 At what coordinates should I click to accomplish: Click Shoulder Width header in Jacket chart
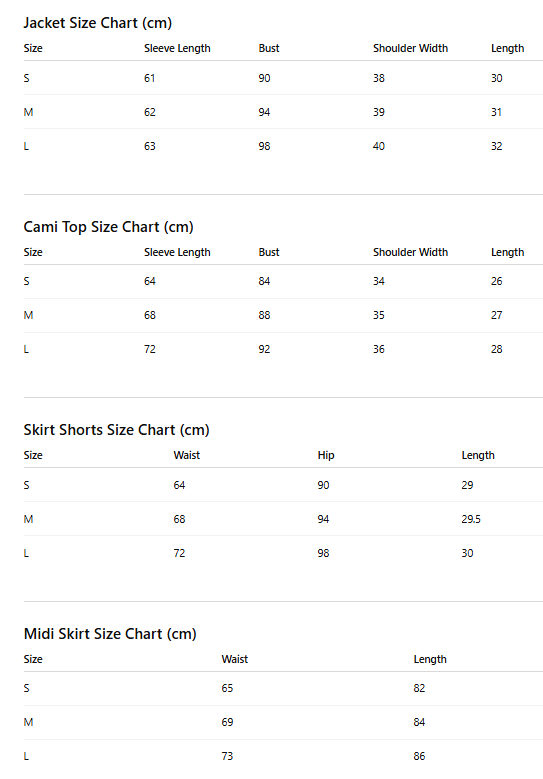[410, 48]
